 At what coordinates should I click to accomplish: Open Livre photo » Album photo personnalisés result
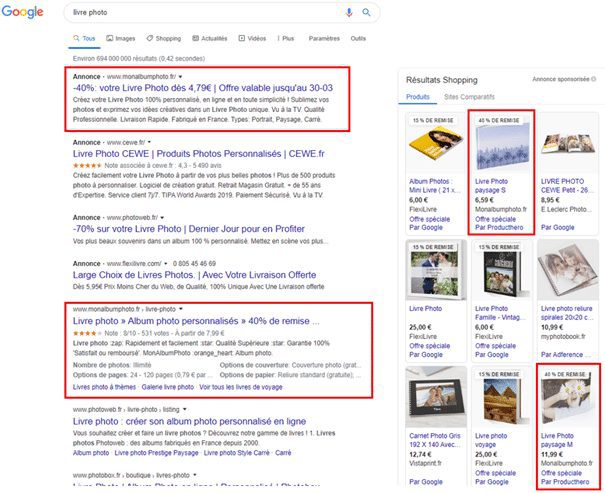196,321
